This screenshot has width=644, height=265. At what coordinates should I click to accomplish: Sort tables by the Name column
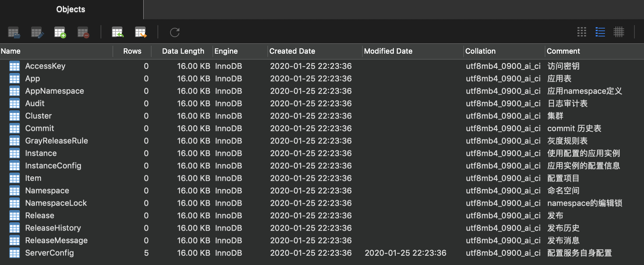click(11, 51)
